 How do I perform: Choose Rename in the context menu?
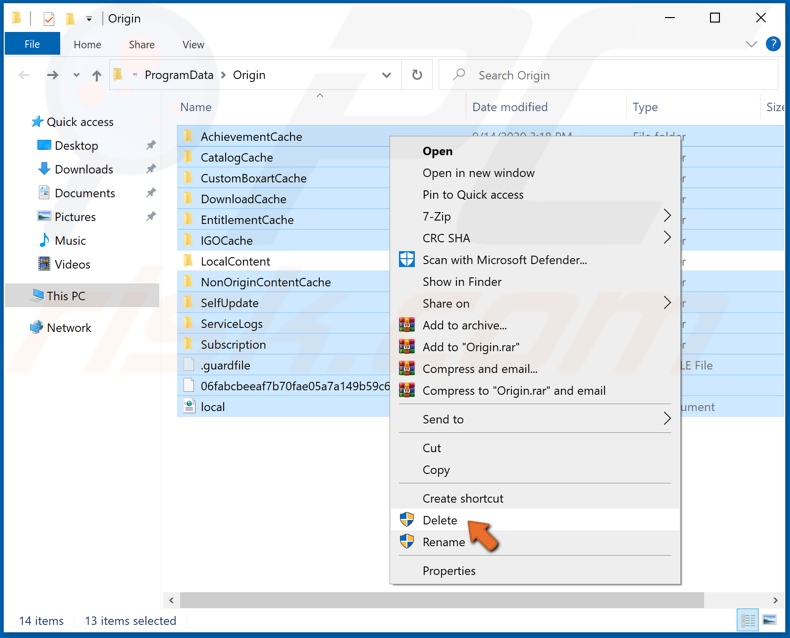[x=535, y=542]
